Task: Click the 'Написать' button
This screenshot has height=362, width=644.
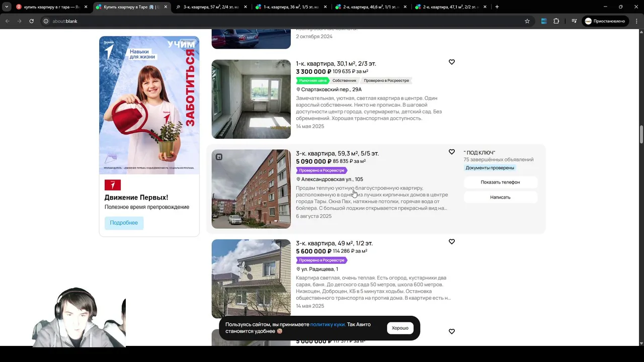Action: click(500, 197)
